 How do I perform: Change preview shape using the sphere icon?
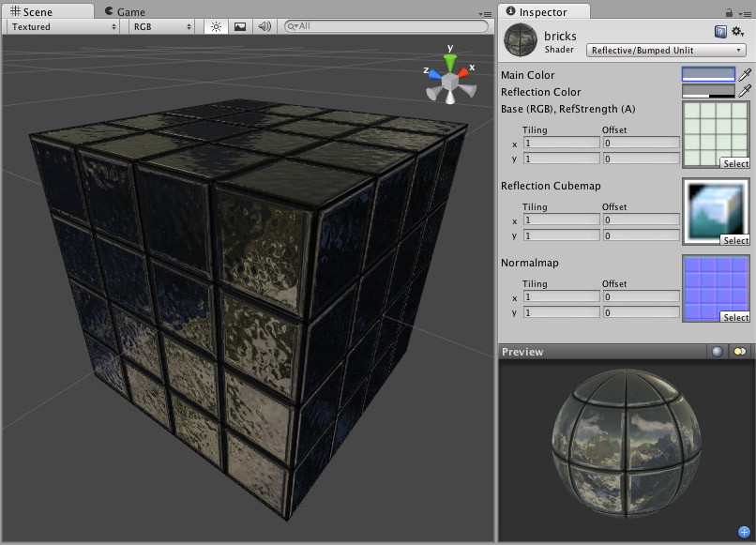(718, 352)
